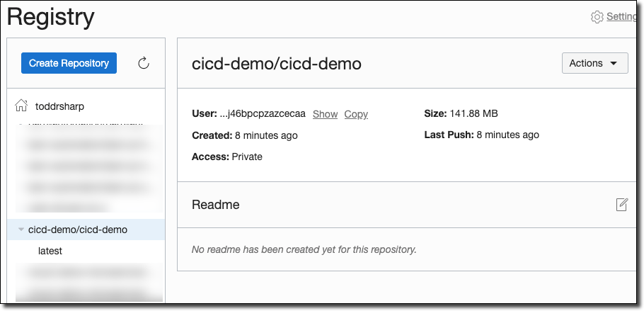The width and height of the screenshot is (644, 311).
Task: Select cicd-demo/cicd-demo in the repository list
Action: pos(78,230)
